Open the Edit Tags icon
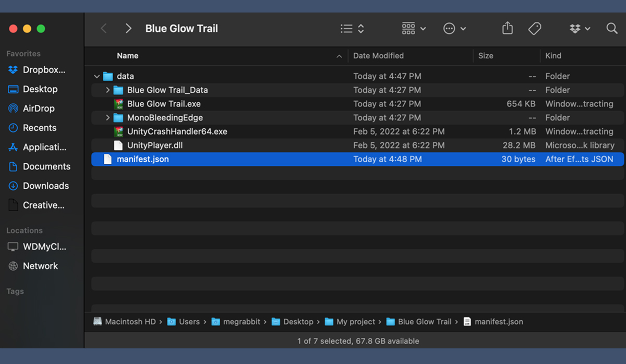This screenshot has width=626, height=364. click(534, 29)
